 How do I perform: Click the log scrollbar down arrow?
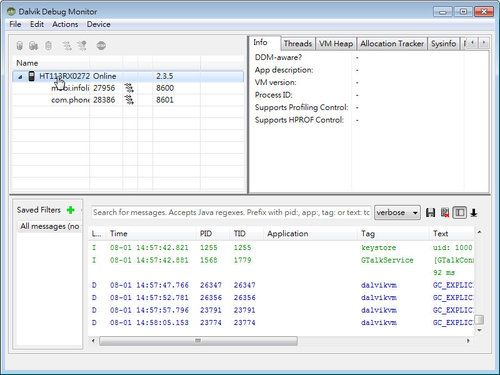tap(479, 330)
